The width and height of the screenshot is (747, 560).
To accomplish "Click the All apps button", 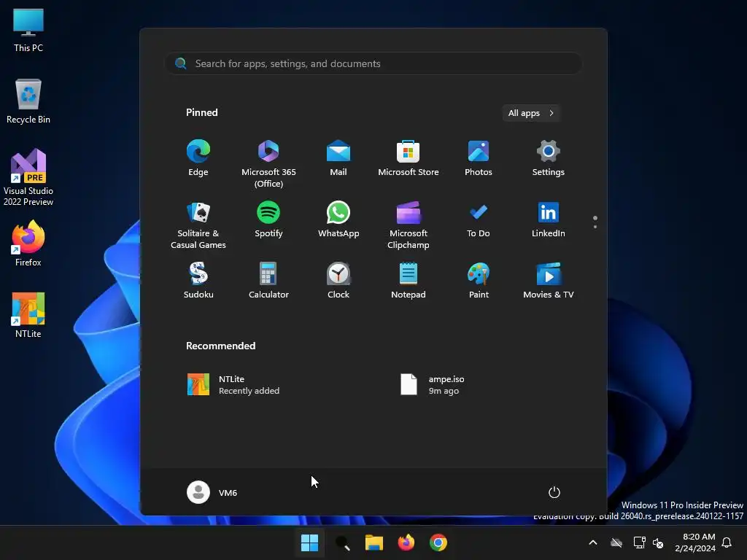I will click(531, 113).
